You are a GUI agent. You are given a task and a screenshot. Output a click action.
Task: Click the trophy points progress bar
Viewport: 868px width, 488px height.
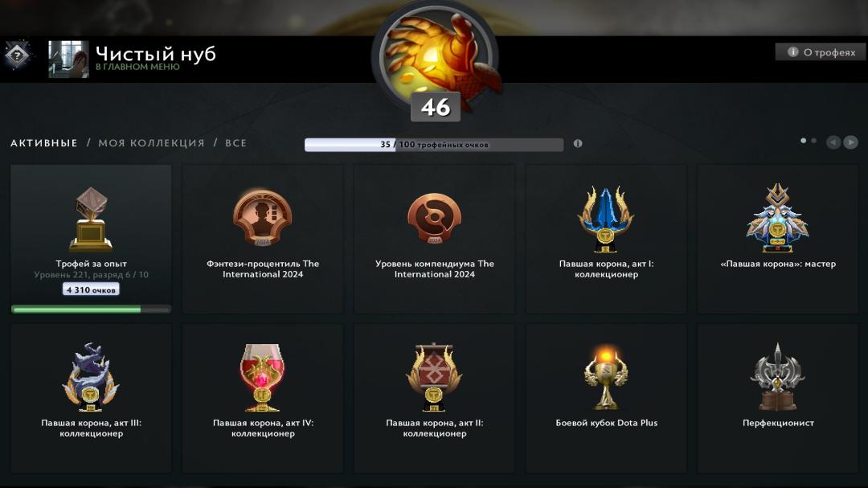[x=434, y=145]
